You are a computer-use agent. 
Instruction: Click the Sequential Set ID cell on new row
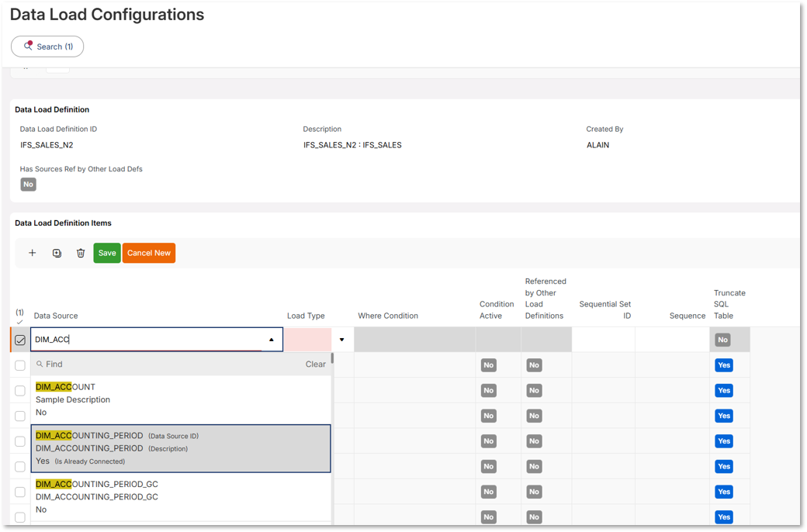[603, 340]
